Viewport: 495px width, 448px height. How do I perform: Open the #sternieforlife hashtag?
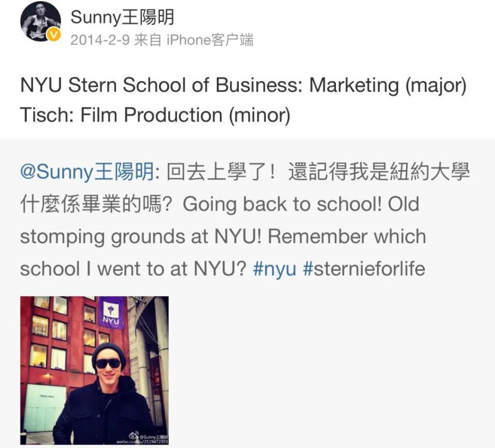pos(364,269)
